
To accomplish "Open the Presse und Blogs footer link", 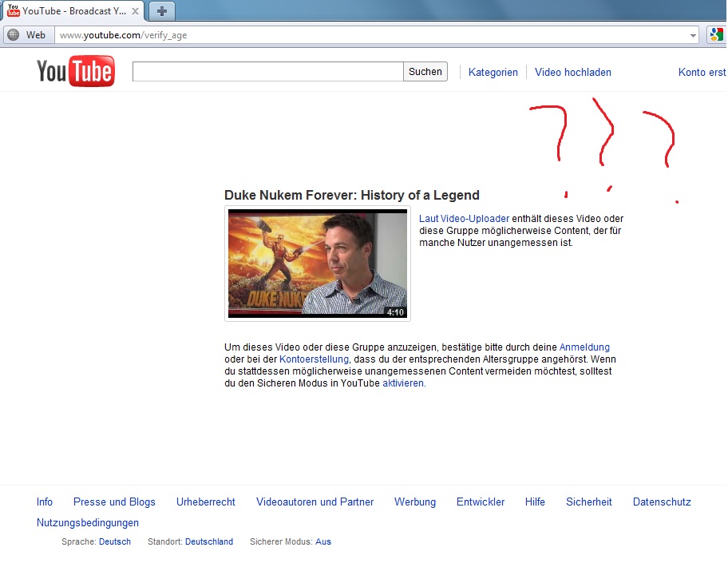I will coord(114,502).
